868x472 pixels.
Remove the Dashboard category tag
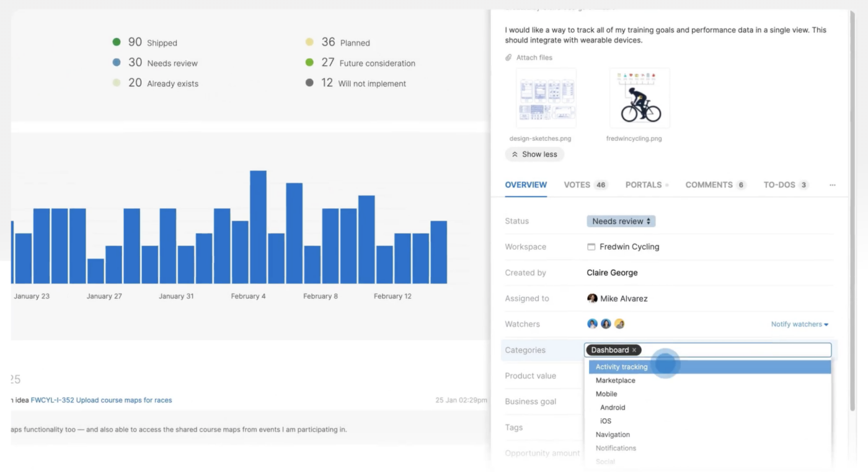[x=634, y=350]
